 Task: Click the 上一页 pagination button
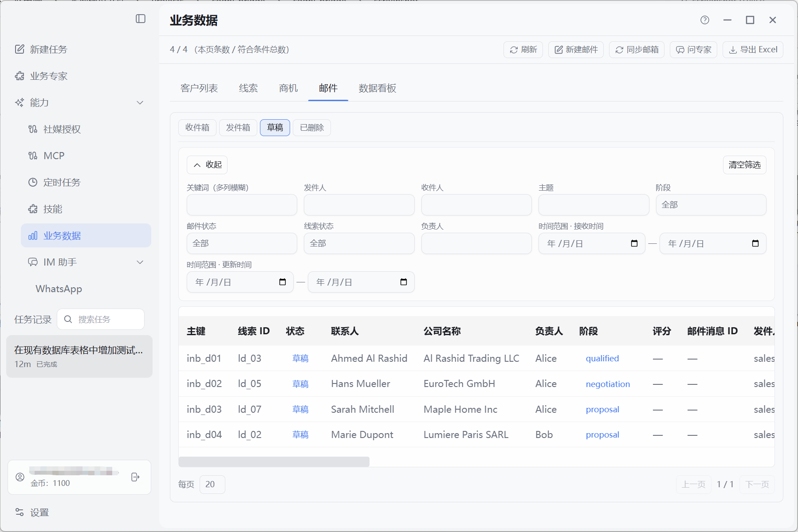pos(693,484)
